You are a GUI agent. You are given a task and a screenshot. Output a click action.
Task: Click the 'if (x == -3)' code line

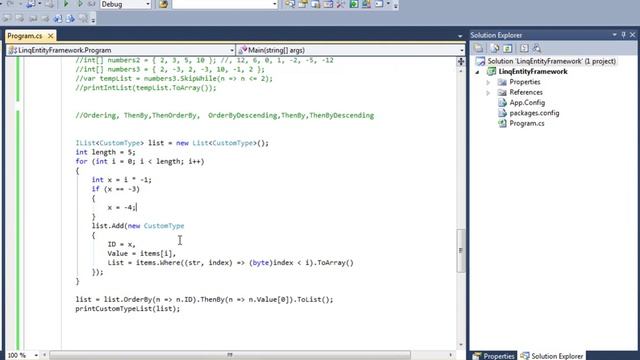coord(116,189)
